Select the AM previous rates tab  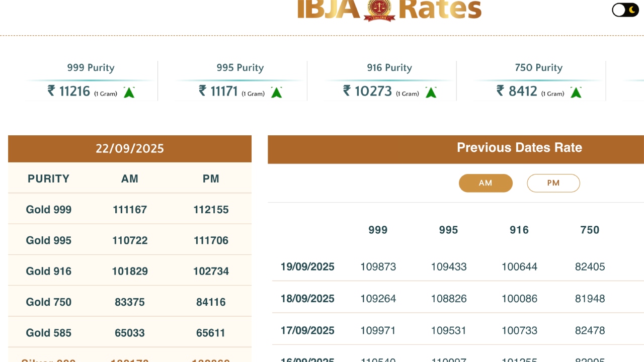click(x=486, y=183)
